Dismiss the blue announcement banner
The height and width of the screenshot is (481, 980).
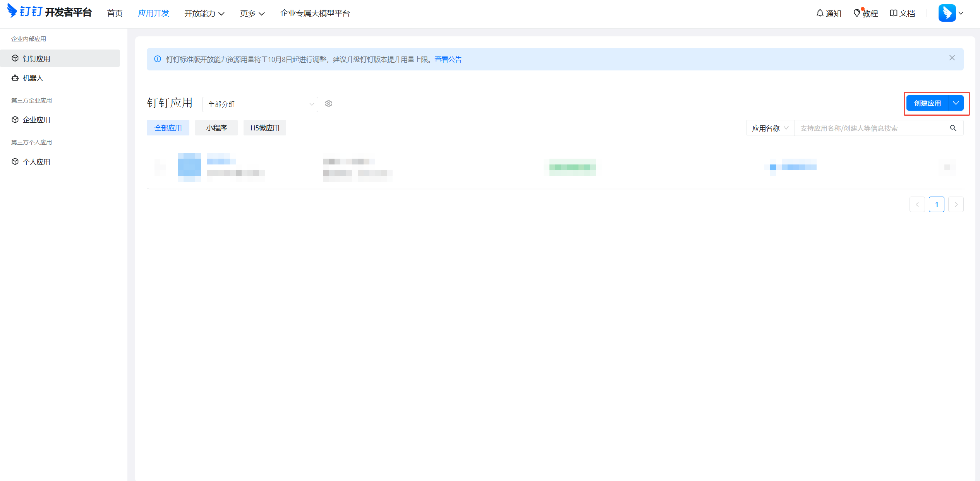coord(952,58)
